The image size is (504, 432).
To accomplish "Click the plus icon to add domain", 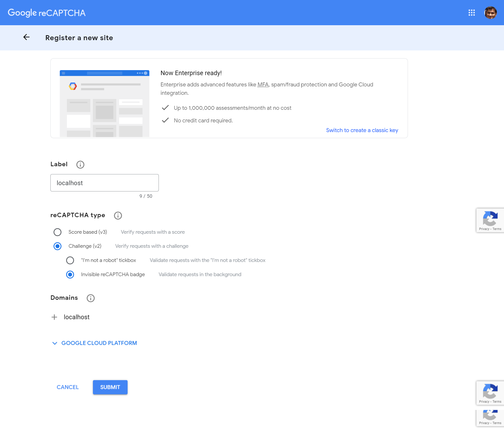I will click(54, 317).
